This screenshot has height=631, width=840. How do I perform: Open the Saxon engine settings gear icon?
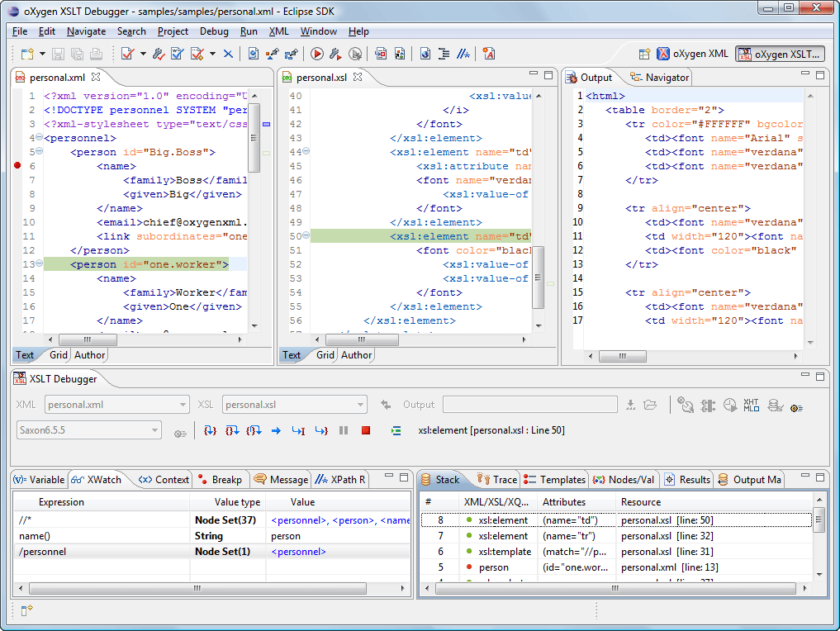[x=180, y=434]
